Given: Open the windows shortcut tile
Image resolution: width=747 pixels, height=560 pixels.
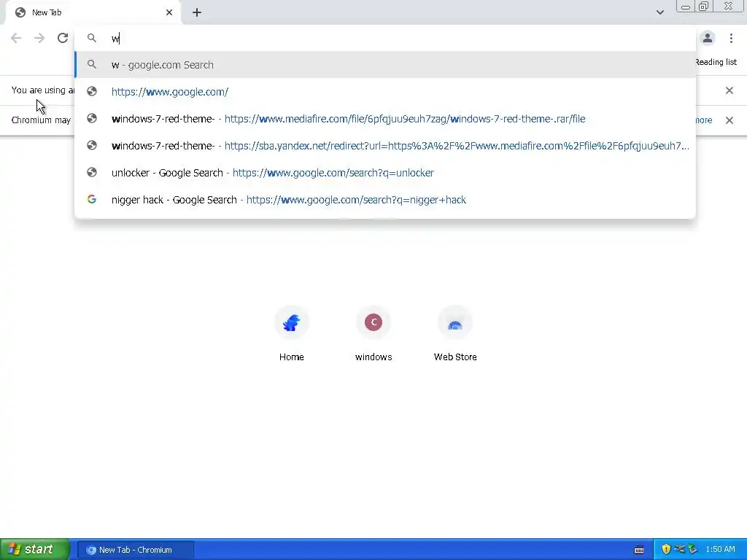Looking at the screenshot, I should pyautogui.click(x=373, y=334).
